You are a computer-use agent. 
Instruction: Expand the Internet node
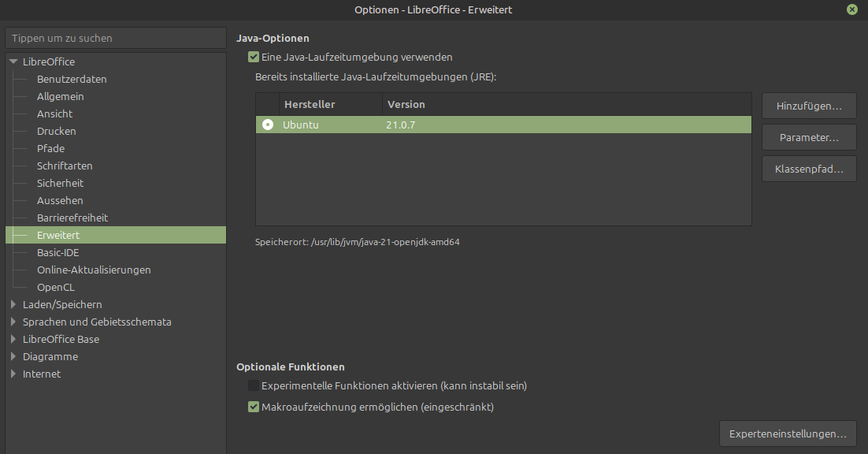[13, 374]
